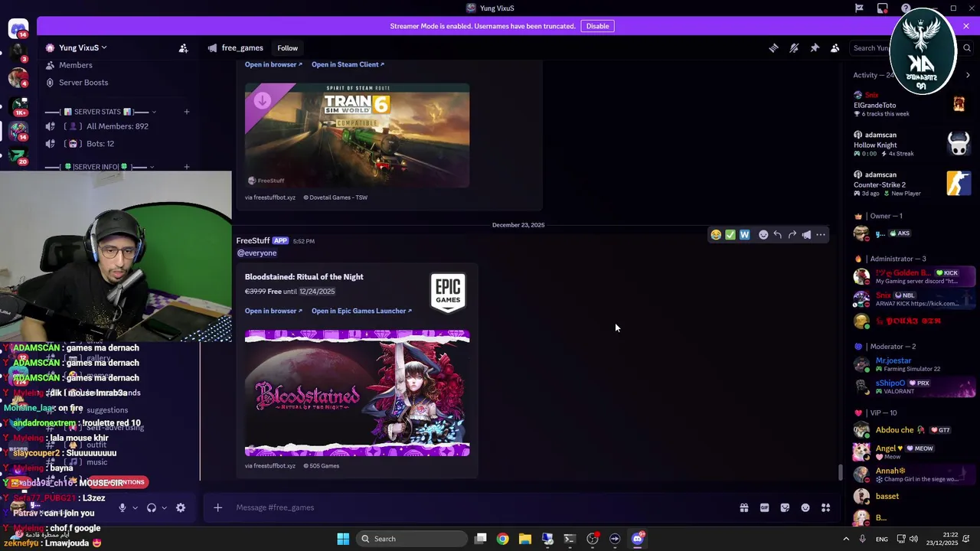Open Apps launcher in message bar

click(826, 507)
